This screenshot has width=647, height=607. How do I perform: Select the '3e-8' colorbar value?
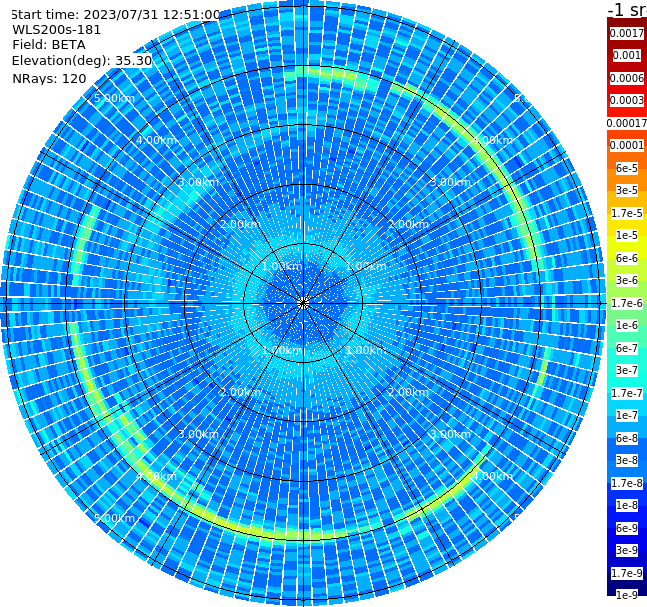(x=627, y=460)
